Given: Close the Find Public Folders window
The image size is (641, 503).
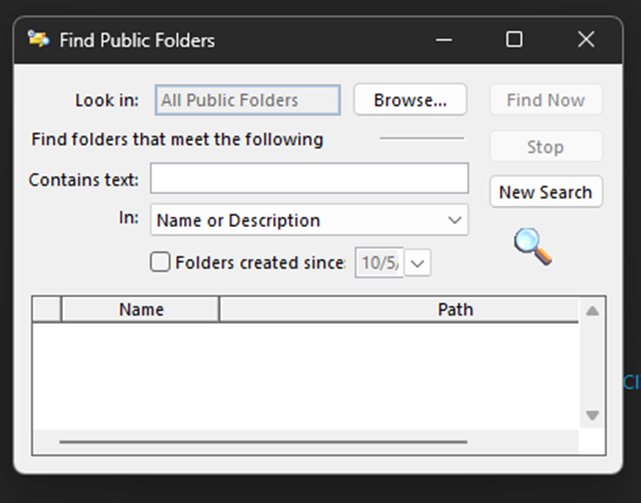Looking at the screenshot, I should [586, 40].
